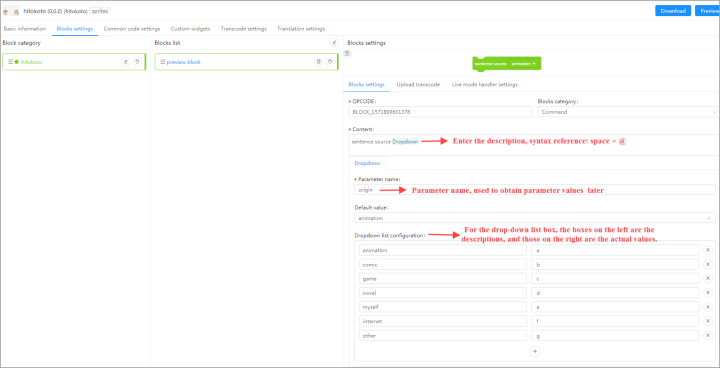Image resolution: width=720 pixels, height=368 pixels.
Task: Open the Default value animation dropdown
Action: pyautogui.click(x=535, y=218)
